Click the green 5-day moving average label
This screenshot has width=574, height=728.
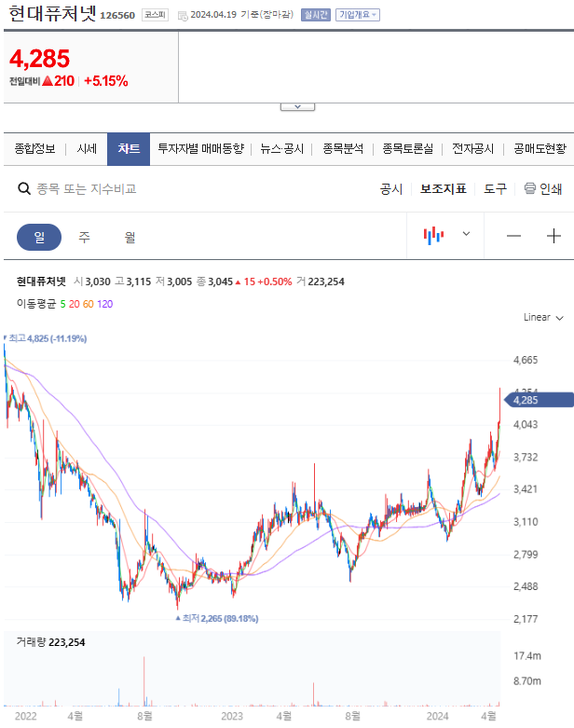tap(62, 304)
